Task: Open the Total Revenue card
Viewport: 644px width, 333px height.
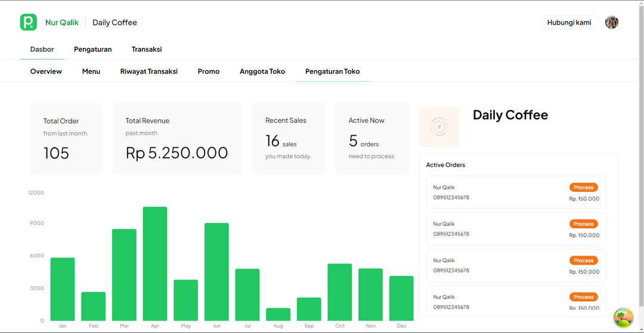Action: click(177, 138)
